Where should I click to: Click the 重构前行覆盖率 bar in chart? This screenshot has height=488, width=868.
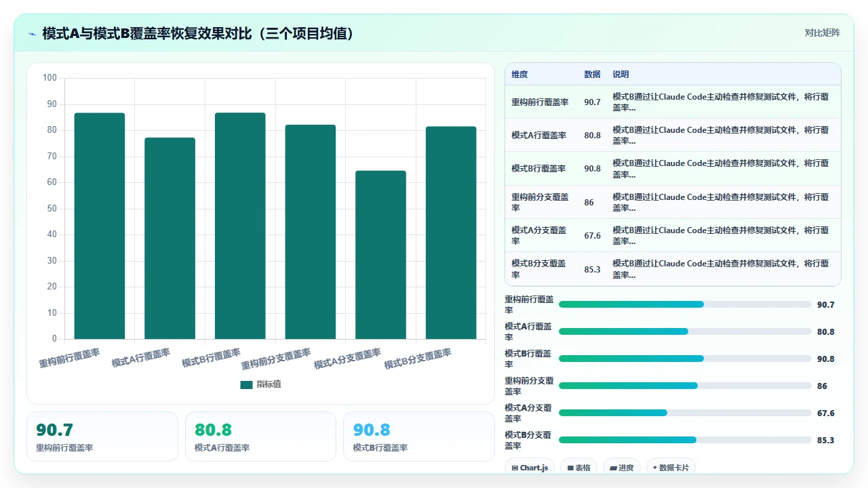click(100, 226)
